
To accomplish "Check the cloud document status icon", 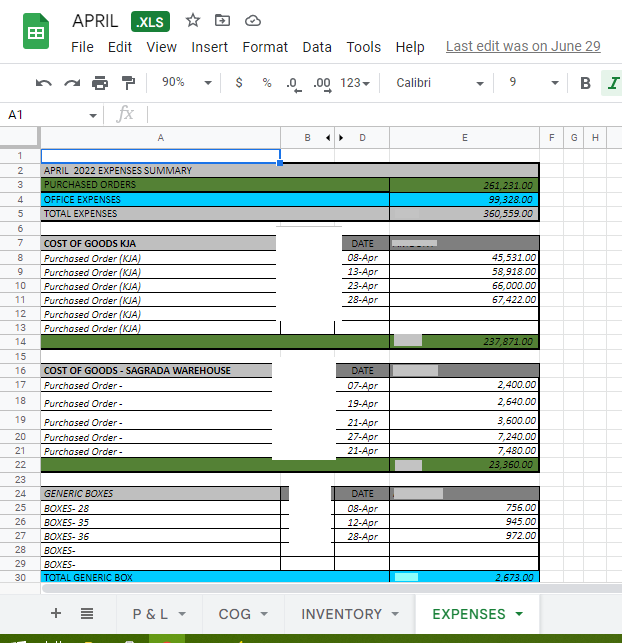I will 253,21.
